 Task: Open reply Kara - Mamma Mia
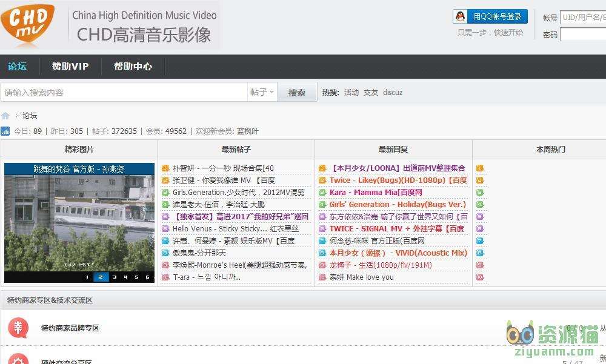coord(376,192)
